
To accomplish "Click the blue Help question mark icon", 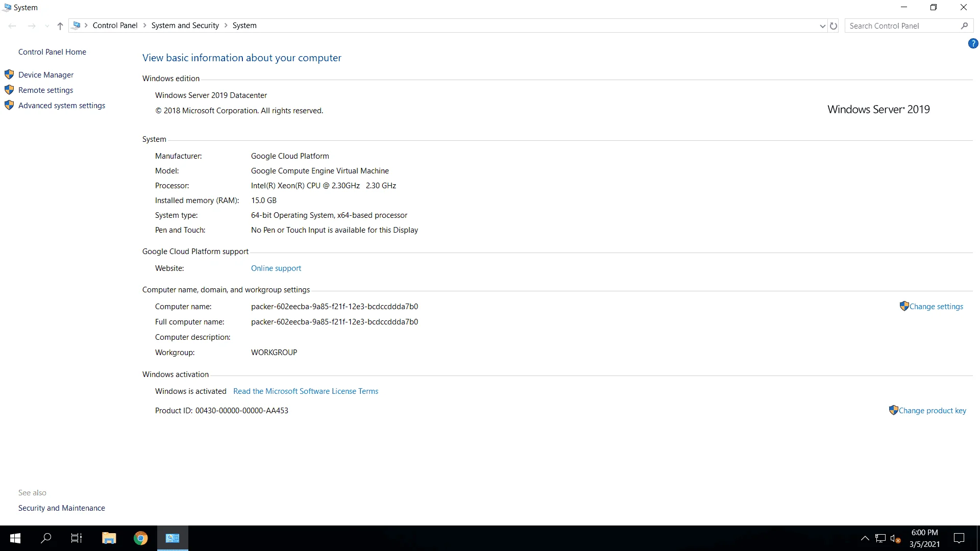I will [973, 44].
